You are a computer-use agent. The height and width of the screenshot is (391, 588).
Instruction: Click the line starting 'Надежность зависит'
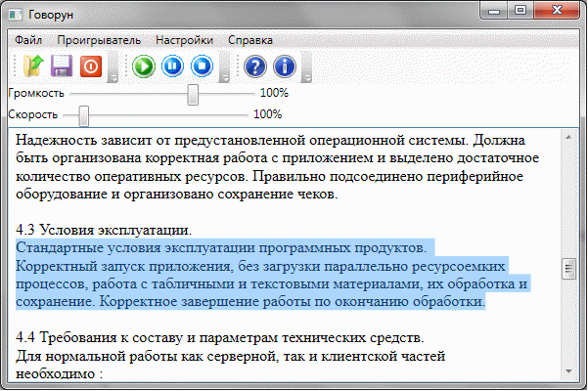pos(270,140)
